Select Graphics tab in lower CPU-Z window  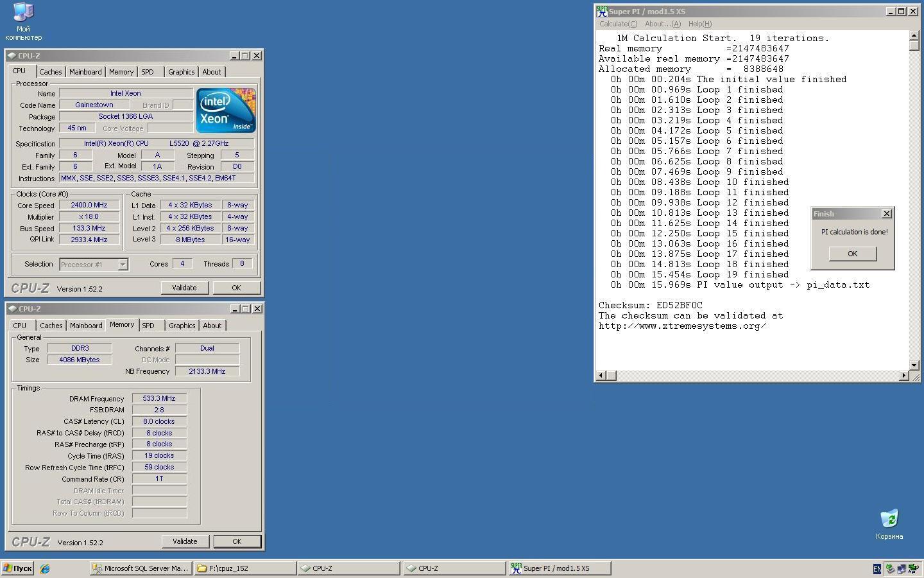click(182, 326)
